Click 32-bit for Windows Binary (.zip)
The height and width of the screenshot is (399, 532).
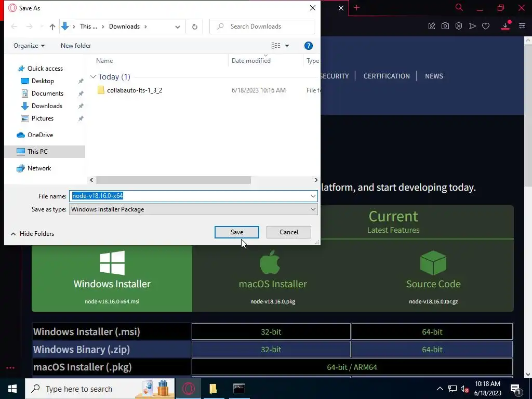(x=271, y=350)
